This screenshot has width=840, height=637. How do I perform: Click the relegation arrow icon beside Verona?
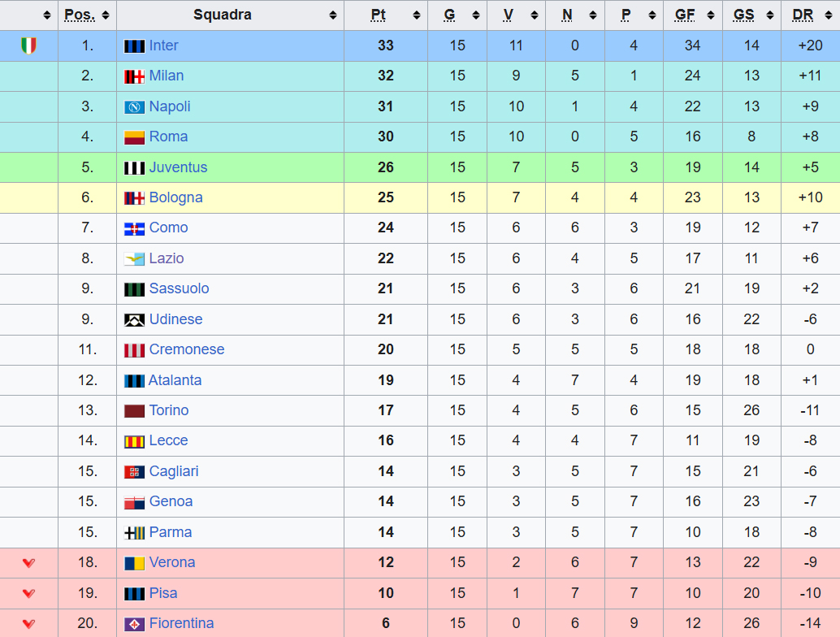tap(28, 562)
